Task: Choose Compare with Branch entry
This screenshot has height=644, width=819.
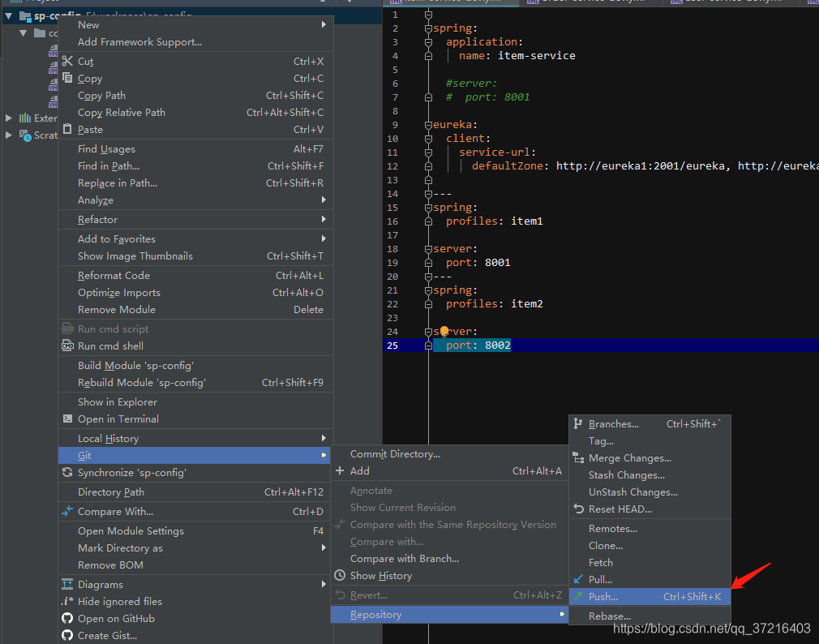Action: click(x=449, y=558)
